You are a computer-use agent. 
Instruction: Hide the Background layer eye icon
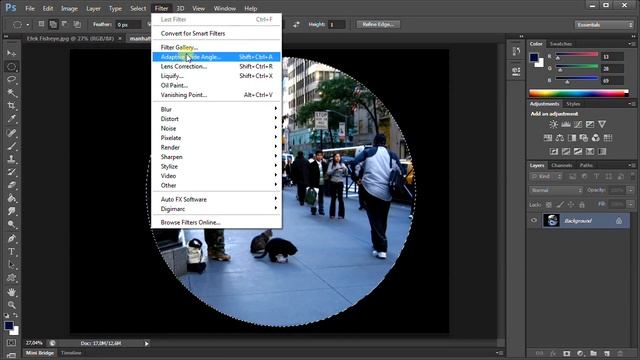534,220
